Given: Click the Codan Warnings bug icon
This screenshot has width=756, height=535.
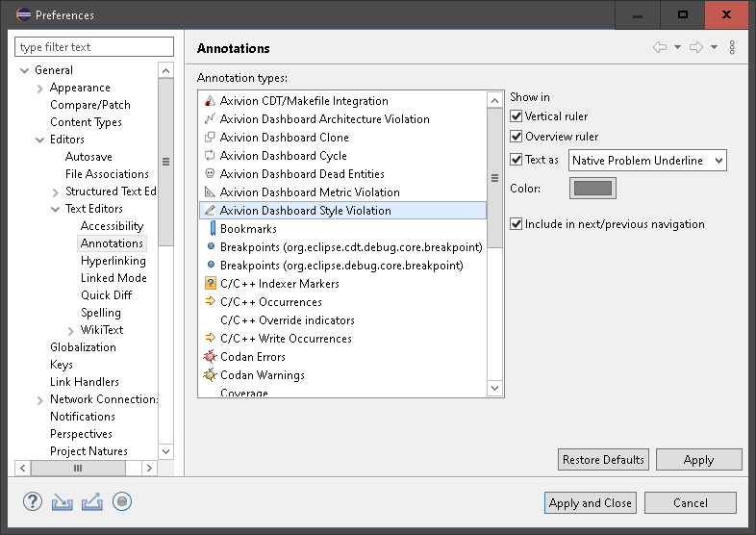Looking at the screenshot, I should tap(211, 375).
